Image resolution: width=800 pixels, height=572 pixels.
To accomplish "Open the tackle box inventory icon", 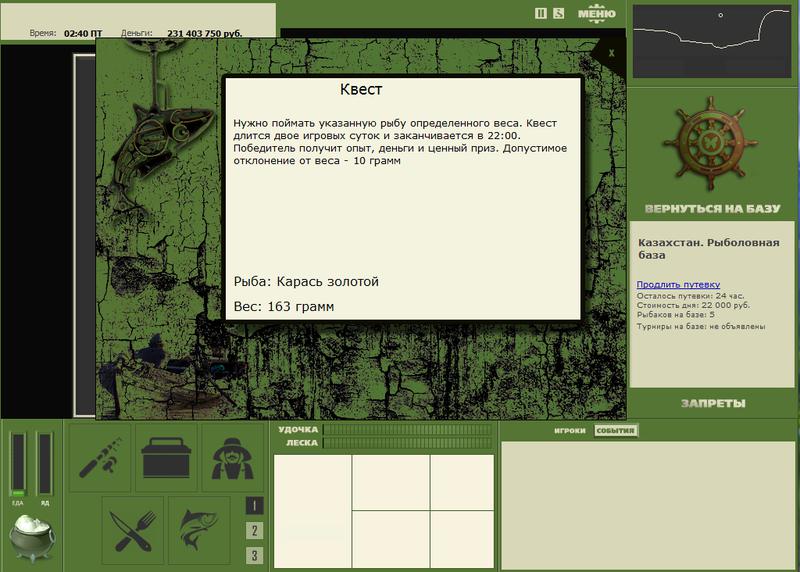I will 166,457.
